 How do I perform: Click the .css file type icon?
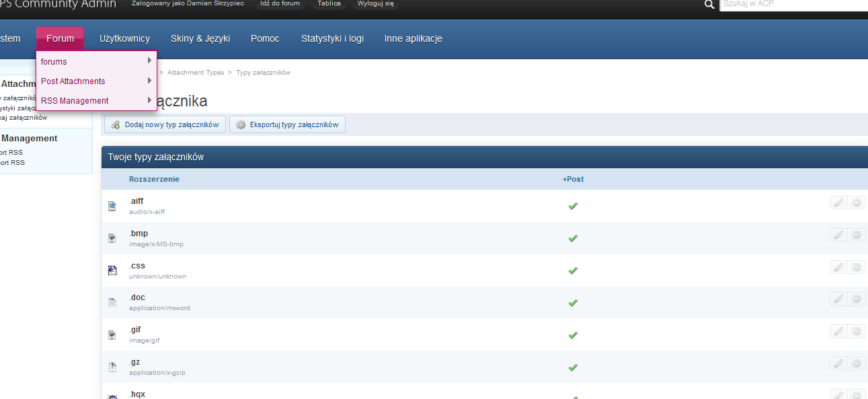(x=112, y=270)
